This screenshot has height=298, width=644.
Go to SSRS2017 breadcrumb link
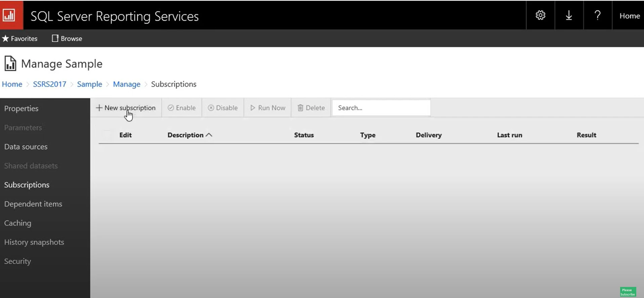pyautogui.click(x=49, y=84)
